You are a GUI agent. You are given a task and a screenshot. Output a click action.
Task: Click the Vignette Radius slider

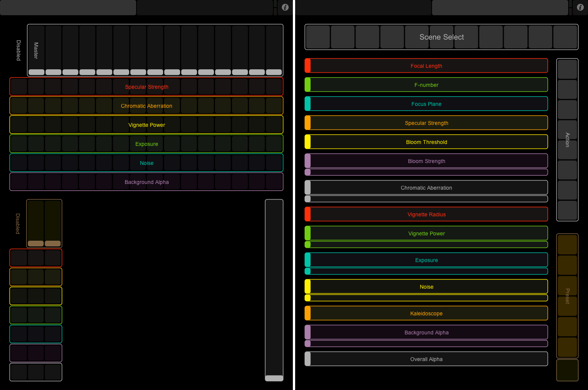[426, 214]
